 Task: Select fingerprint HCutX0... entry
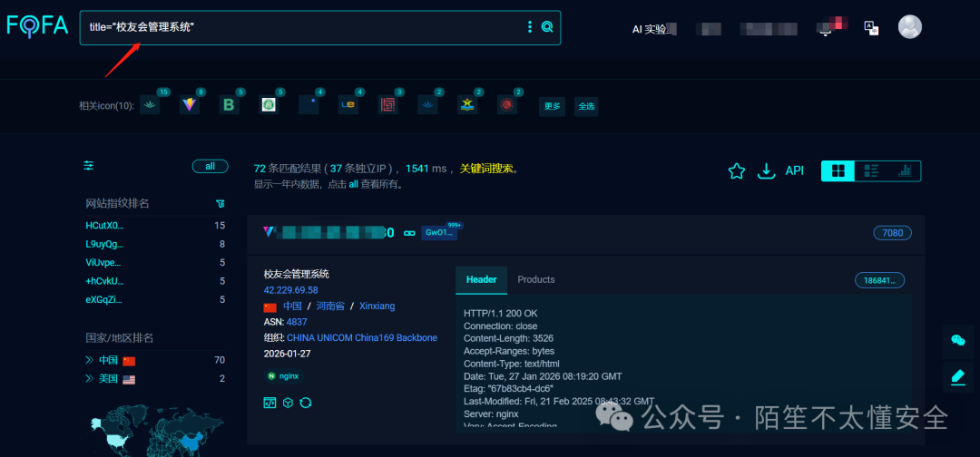click(x=104, y=226)
